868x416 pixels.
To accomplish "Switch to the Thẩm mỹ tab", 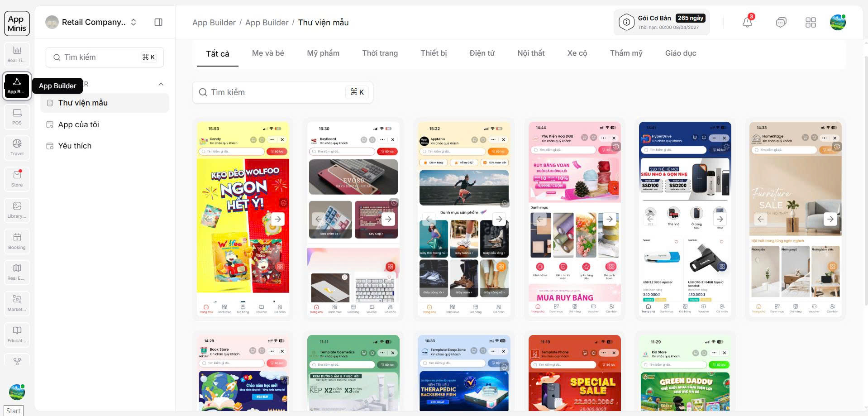I will 626,53.
